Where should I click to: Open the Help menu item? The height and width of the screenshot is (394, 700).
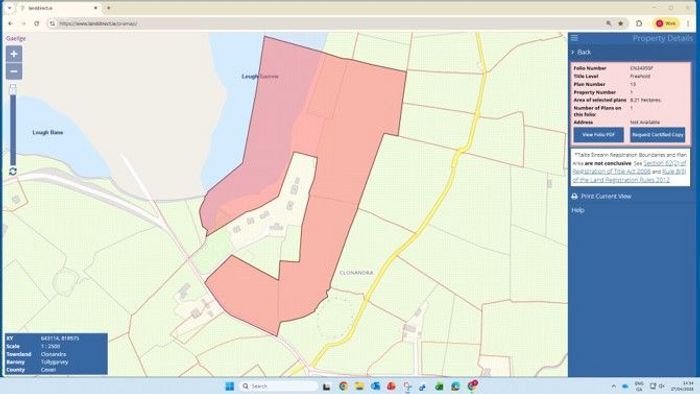click(x=578, y=210)
